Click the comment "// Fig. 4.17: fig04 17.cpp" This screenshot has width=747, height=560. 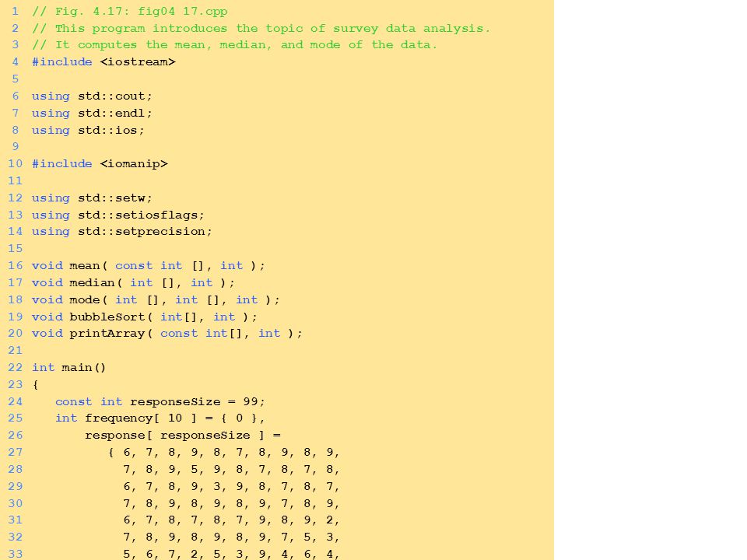pyautogui.click(x=130, y=11)
